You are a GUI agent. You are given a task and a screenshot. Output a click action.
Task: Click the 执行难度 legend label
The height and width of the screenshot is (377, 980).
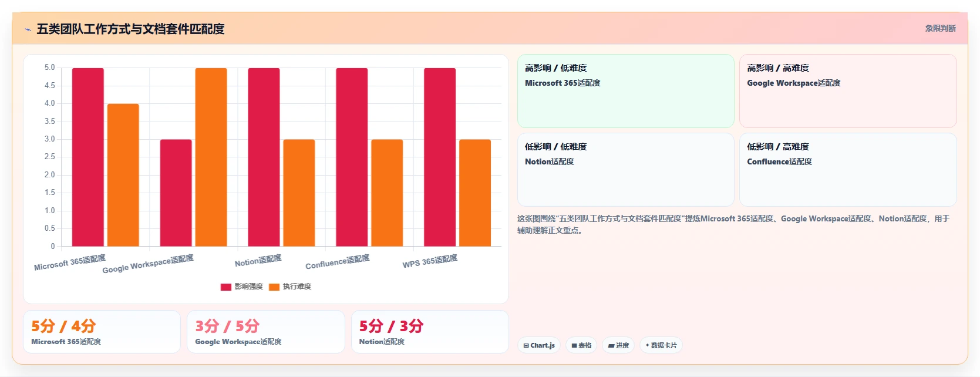point(297,287)
